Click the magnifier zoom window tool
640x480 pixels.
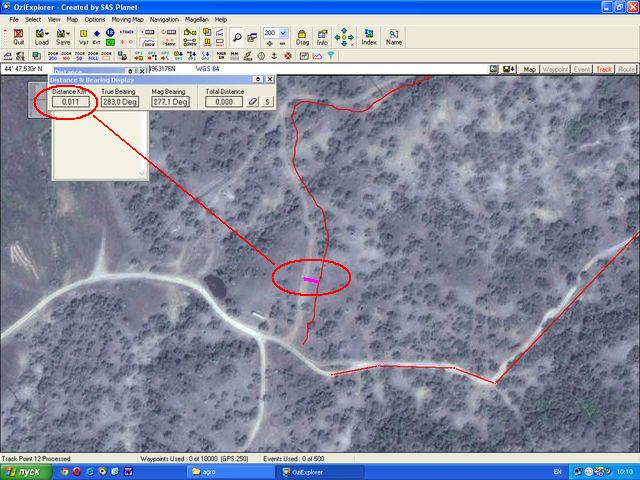tap(237, 37)
